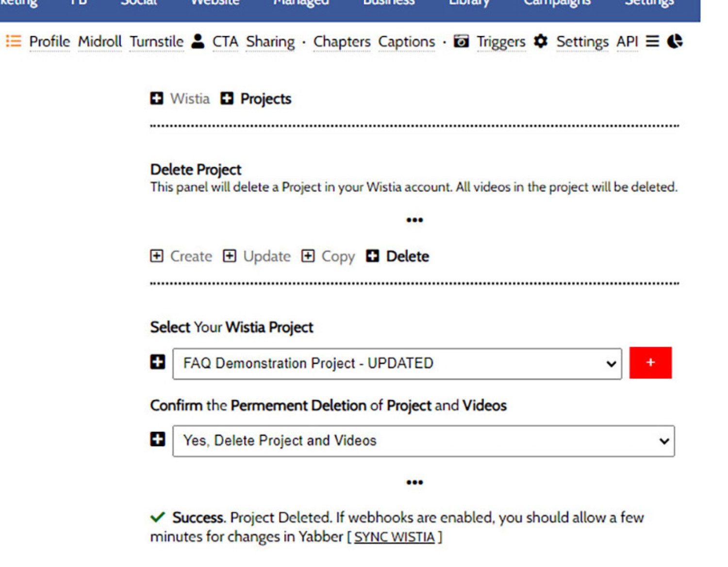
Task: Click the hamburger menu icon after API
Action: [x=652, y=41]
